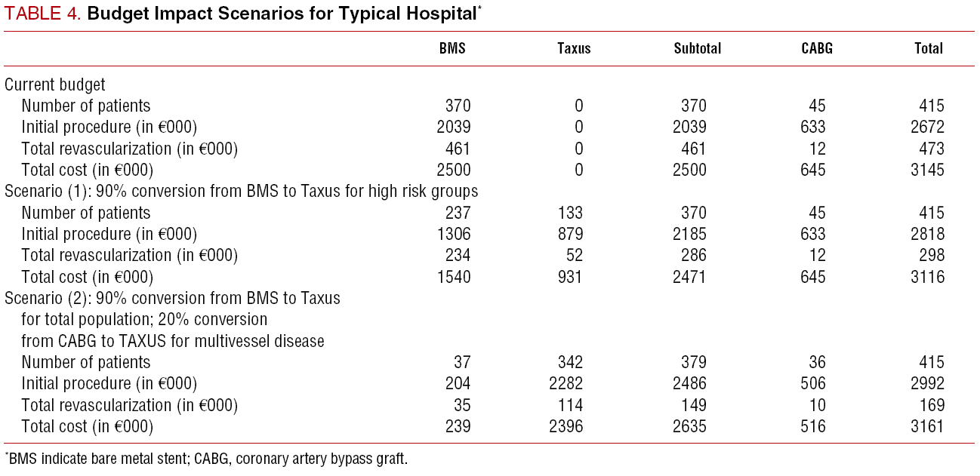Click the red TABLE 4 label

[43, 14]
